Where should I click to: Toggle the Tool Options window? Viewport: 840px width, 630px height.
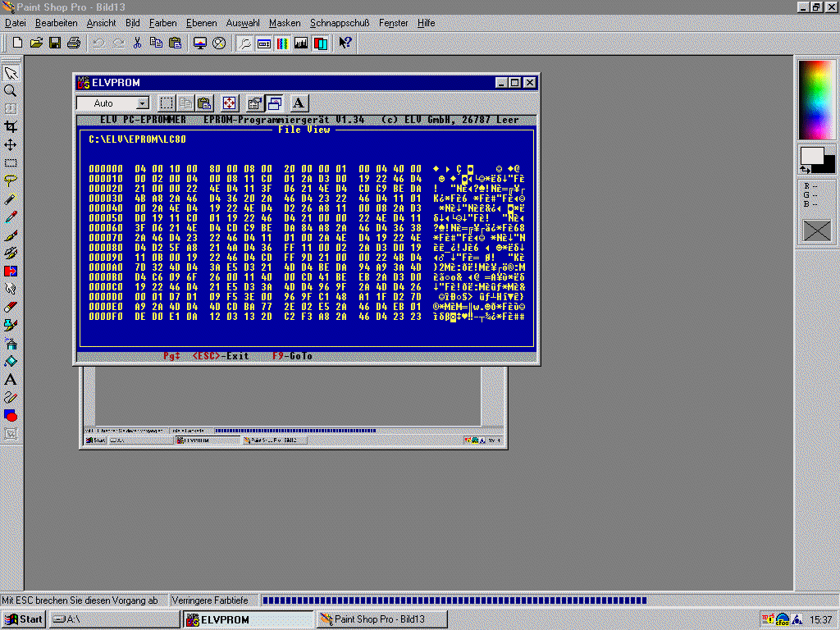click(x=263, y=43)
